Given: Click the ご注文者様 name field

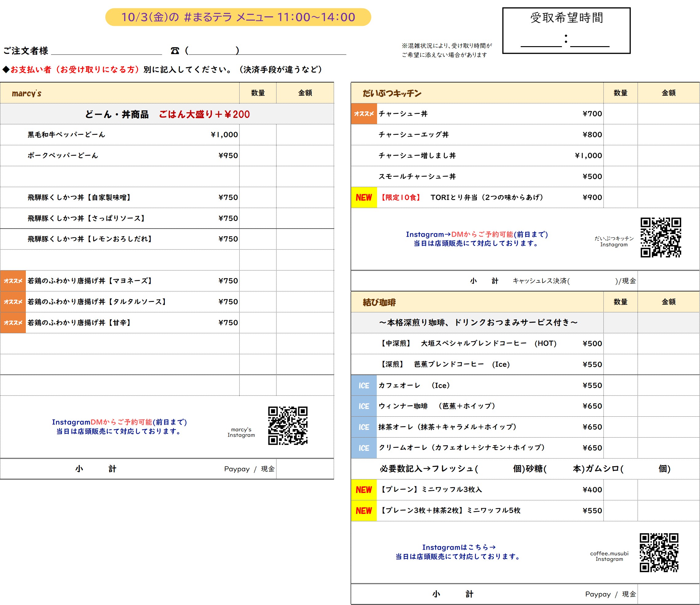Looking at the screenshot, I should click(x=106, y=50).
